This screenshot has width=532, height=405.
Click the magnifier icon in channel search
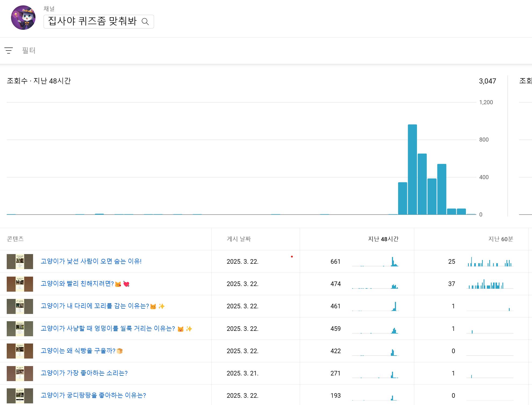click(x=145, y=21)
